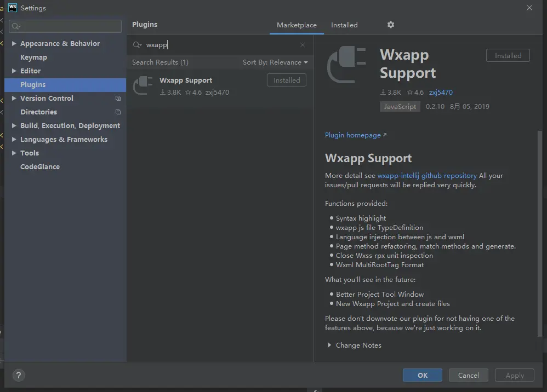Click the large Wxapp Support plug logo
The image size is (547, 392).
[x=346, y=65]
